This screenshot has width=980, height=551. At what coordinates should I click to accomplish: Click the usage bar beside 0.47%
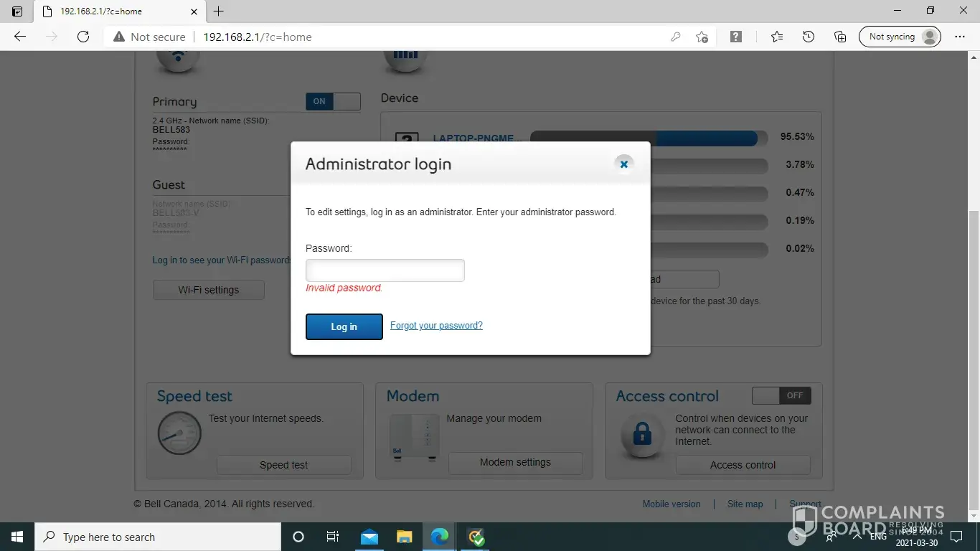click(709, 194)
